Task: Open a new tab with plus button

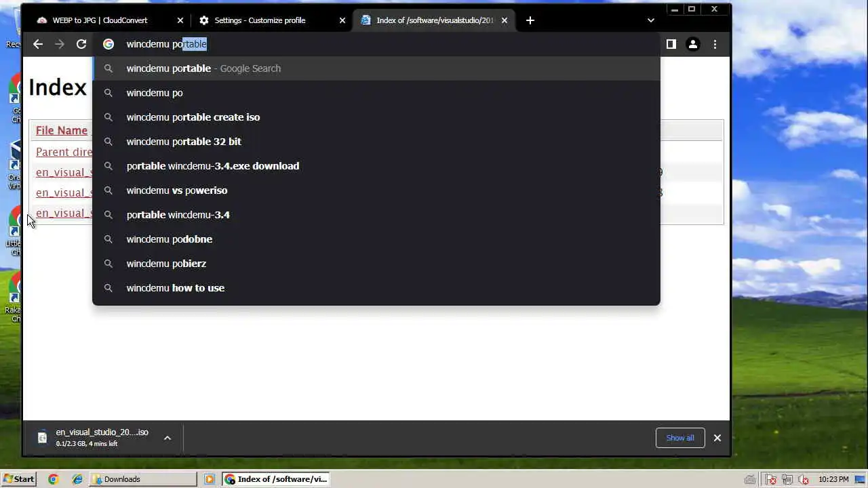Action: 530,20
